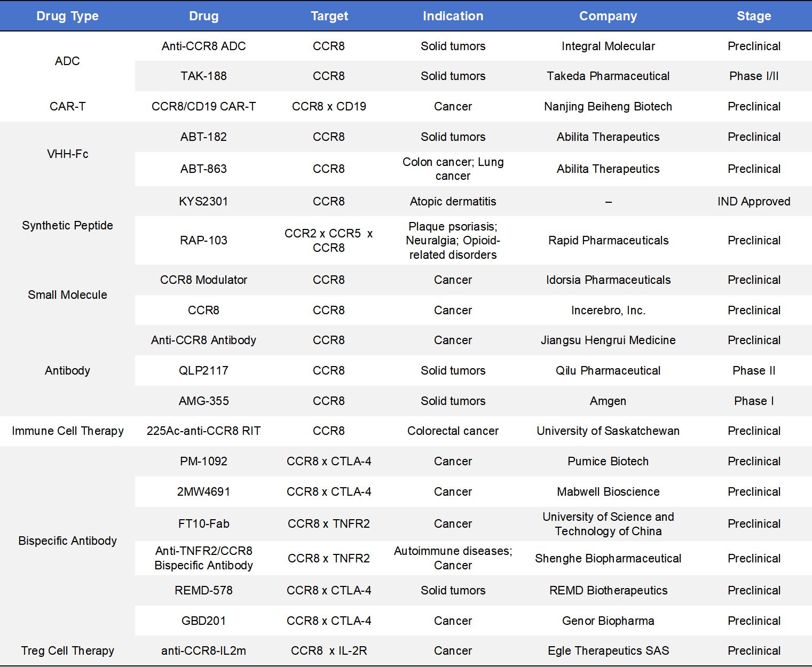The width and height of the screenshot is (812, 667).
Task: Select the Company column header
Action: tap(608, 16)
